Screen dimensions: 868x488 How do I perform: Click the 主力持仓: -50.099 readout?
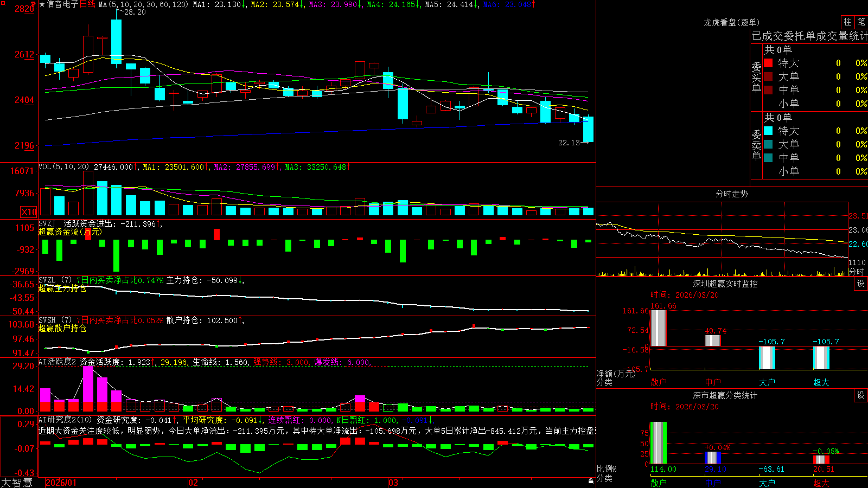(205, 280)
